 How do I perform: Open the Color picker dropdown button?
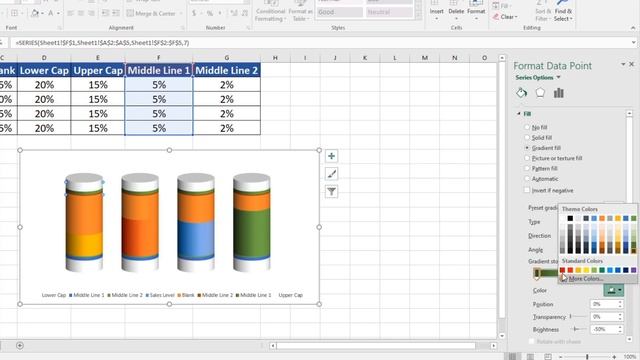click(613, 290)
